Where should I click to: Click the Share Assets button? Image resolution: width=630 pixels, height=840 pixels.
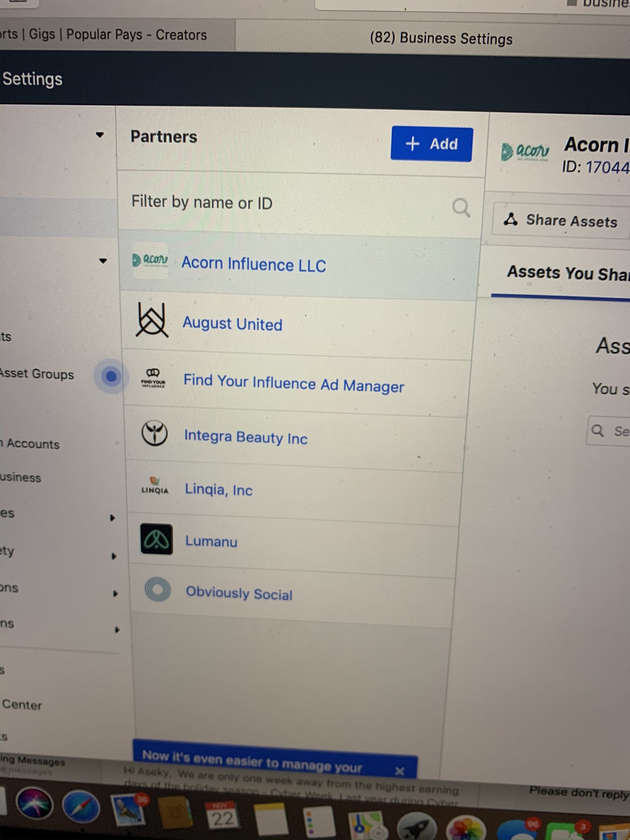pyautogui.click(x=560, y=220)
